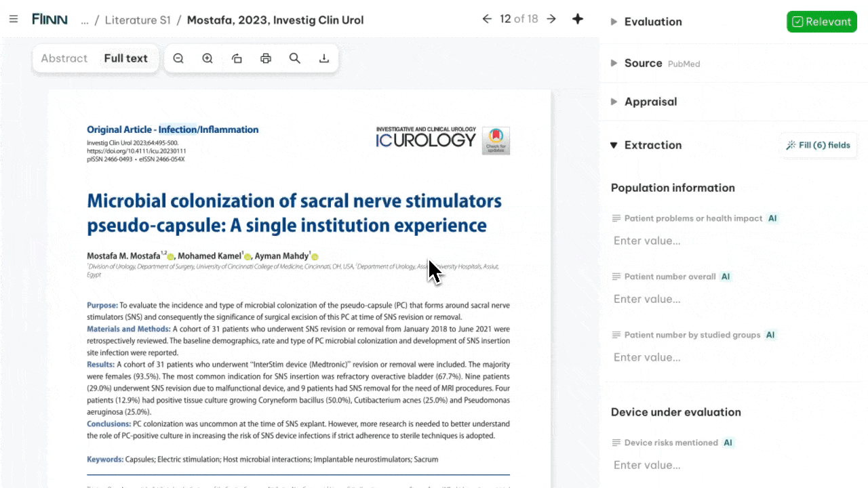Toggle the Relevant status badge
Screen dimensions: 868x488
tap(821, 22)
